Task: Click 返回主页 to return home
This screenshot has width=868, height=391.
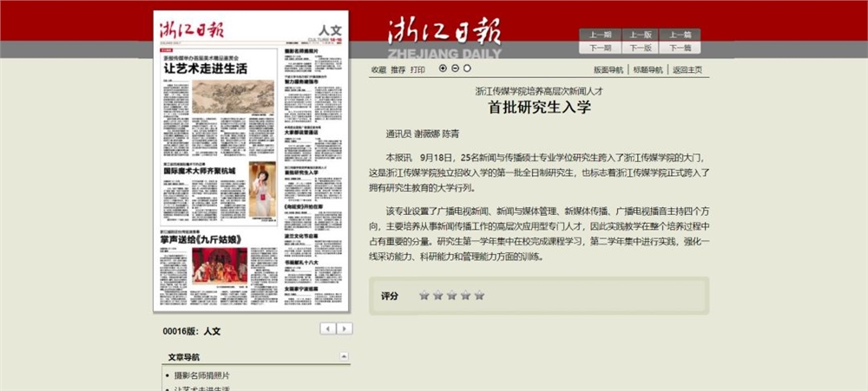Action: (x=687, y=69)
